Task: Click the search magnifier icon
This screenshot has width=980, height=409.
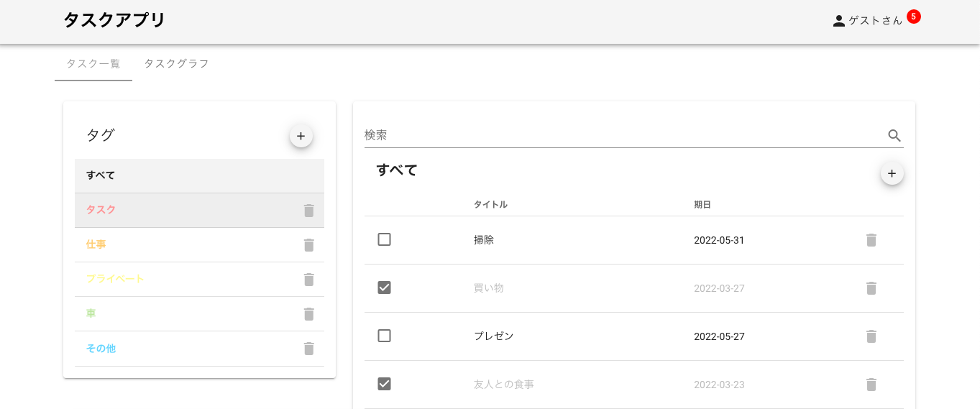Action: click(894, 135)
